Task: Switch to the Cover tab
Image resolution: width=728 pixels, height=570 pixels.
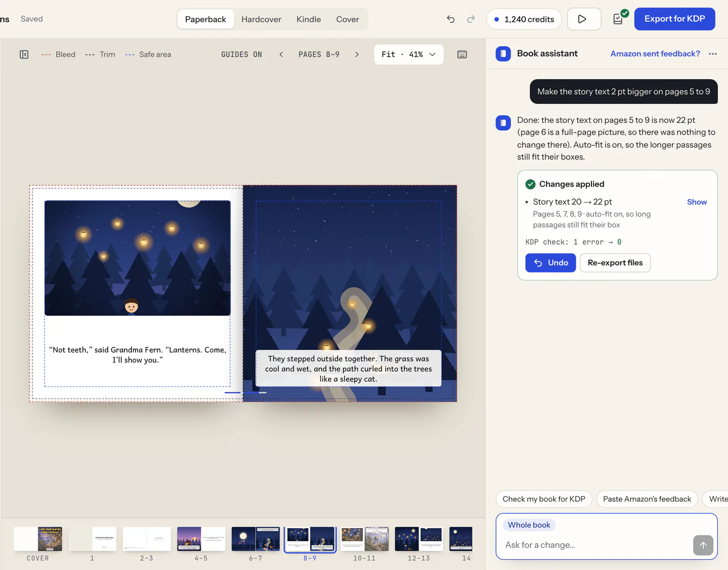Action: pos(348,19)
